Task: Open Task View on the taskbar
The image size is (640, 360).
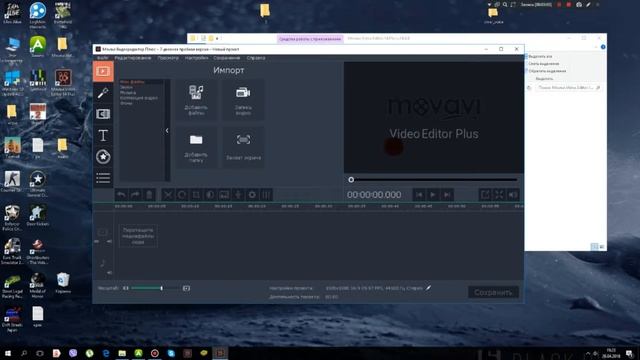Action: [40, 353]
